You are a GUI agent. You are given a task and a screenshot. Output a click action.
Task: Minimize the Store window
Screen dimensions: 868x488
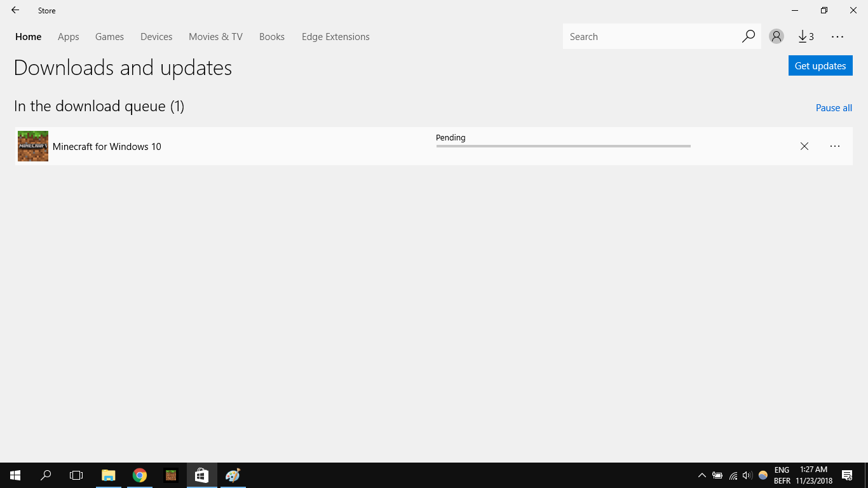click(x=795, y=10)
